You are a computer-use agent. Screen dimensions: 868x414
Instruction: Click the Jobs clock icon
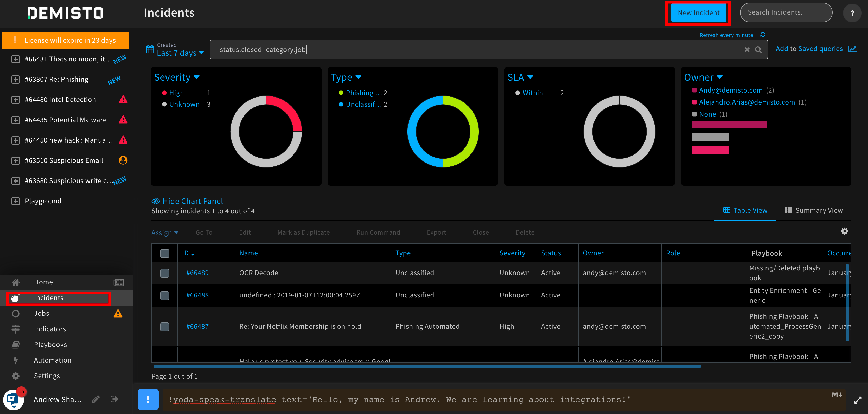(16, 313)
